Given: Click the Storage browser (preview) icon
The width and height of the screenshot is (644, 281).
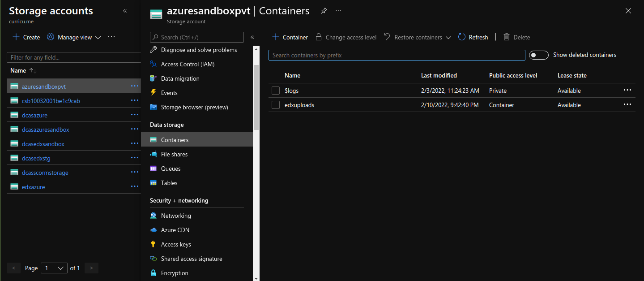Looking at the screenshot, I should click(154, 107).
